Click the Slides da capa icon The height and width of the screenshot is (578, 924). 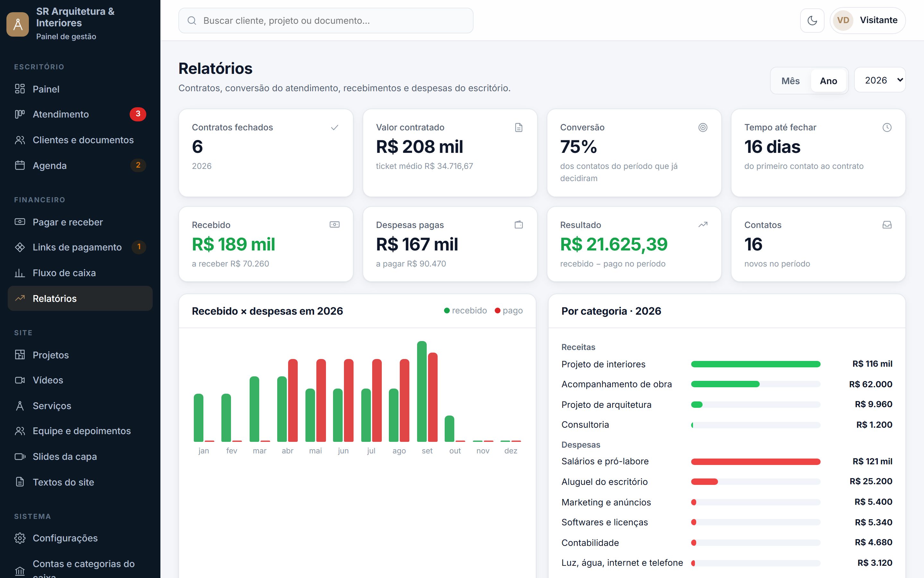(x=20, y=456)
